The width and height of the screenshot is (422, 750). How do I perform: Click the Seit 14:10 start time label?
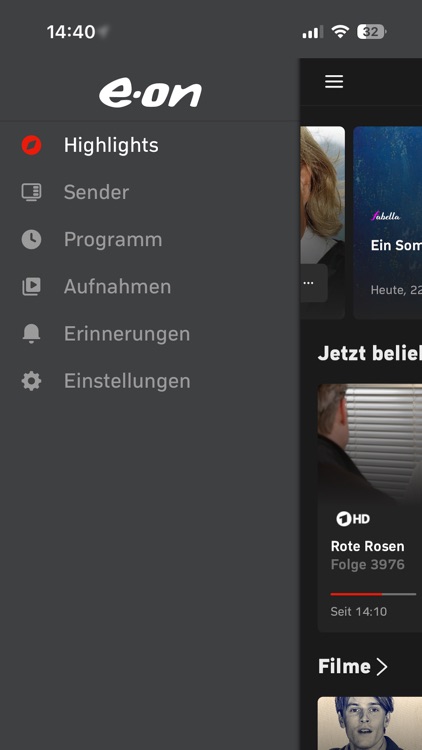[358, 611]
